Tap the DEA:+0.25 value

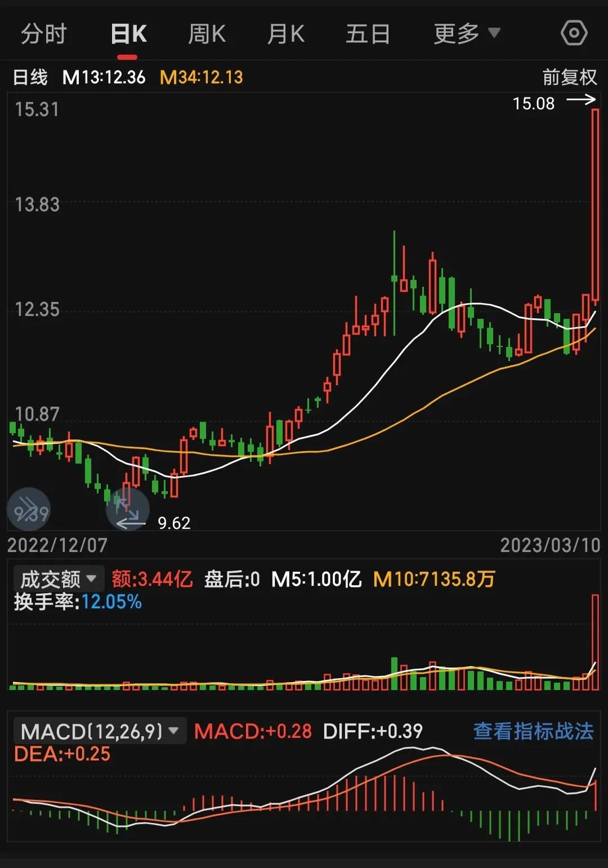(62, 754)
